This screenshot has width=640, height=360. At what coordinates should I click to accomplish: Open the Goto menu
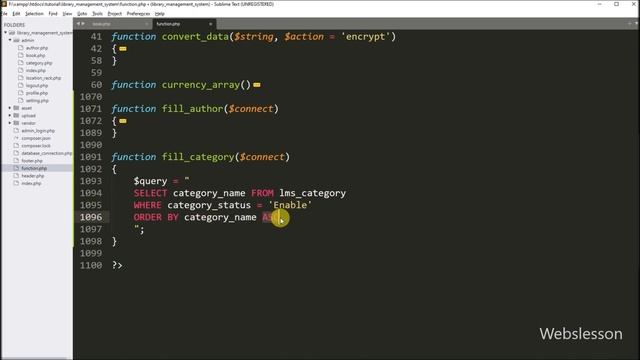click(82, 13)
